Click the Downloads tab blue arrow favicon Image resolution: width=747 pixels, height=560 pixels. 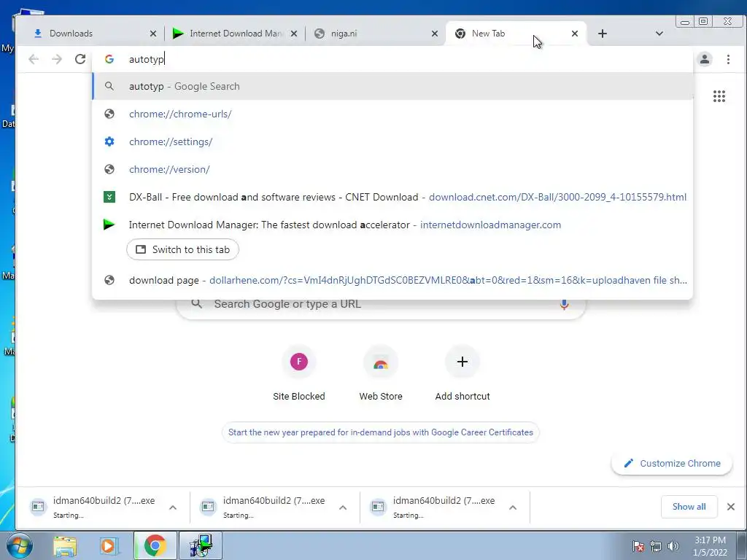coord(38,34)
